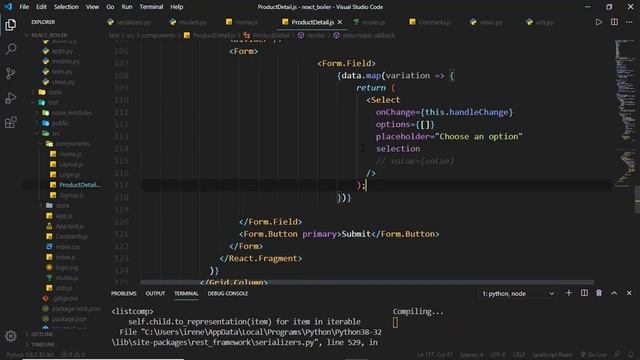This screenshot has width=640, height=360.
Task: Open App.test.js in the explorer
Action: pyautogui.click(x=69, y=226)
